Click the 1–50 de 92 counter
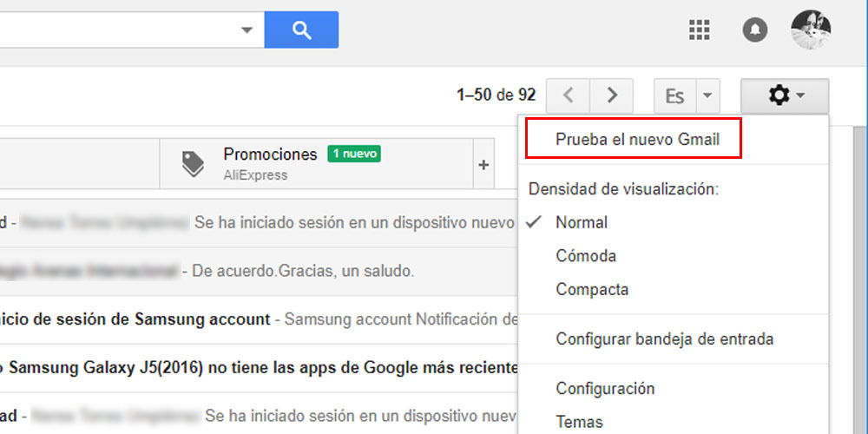 496,95
